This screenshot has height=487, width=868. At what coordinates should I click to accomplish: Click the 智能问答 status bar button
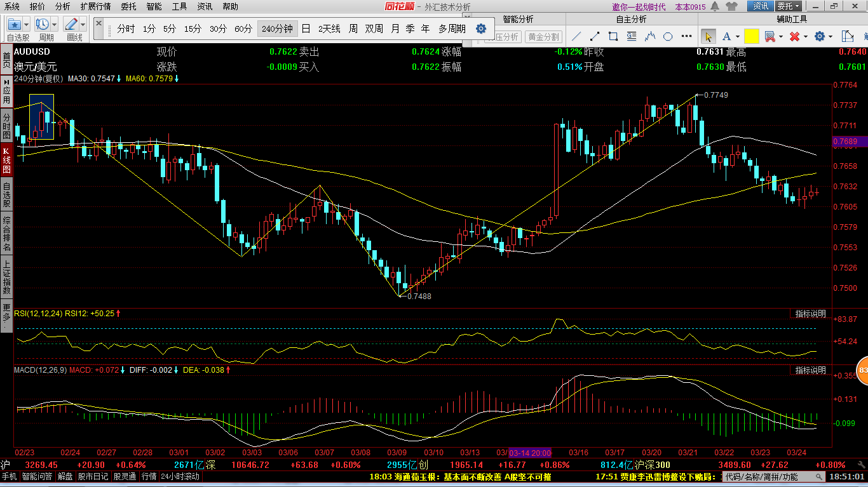point(37,476)
